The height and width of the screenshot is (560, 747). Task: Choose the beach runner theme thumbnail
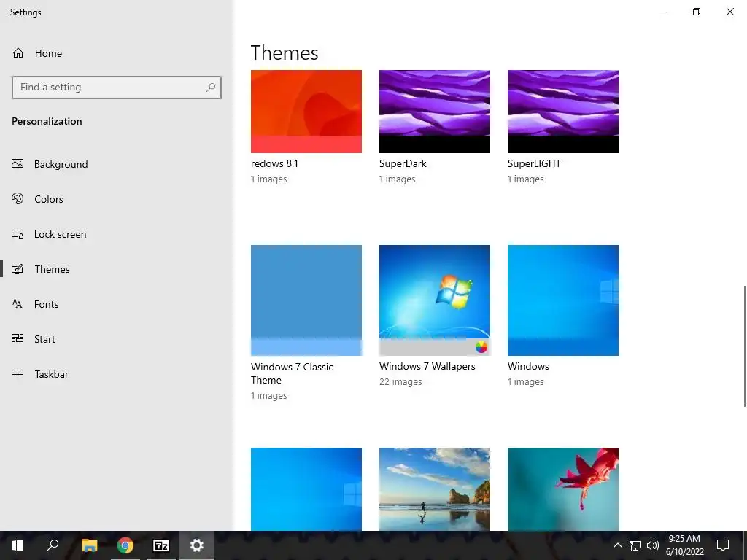click(435, 489)
